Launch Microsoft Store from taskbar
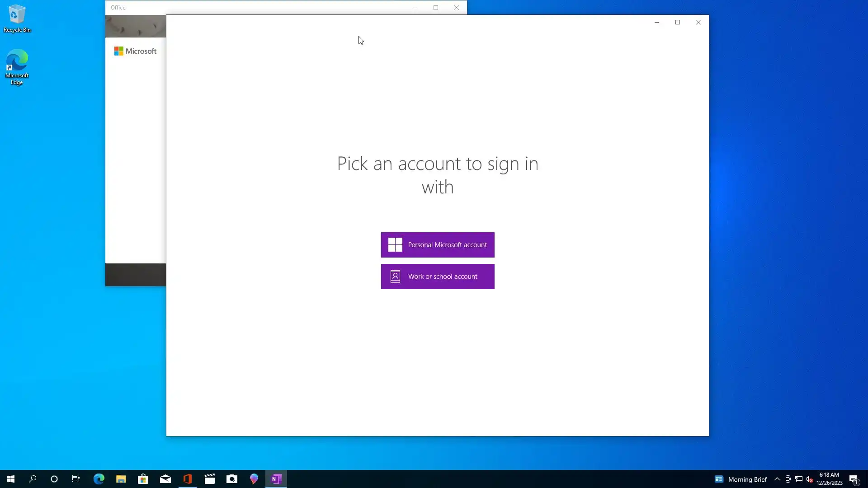 (x=143, y=479)
